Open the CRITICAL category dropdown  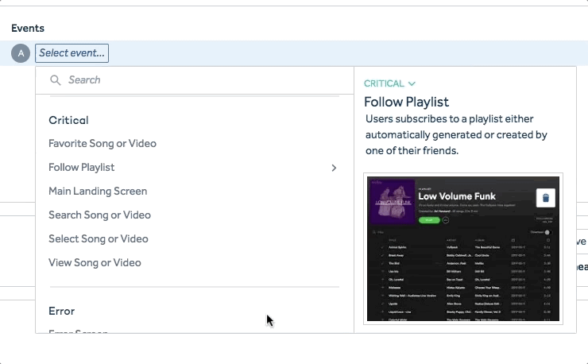click(389, 83)
